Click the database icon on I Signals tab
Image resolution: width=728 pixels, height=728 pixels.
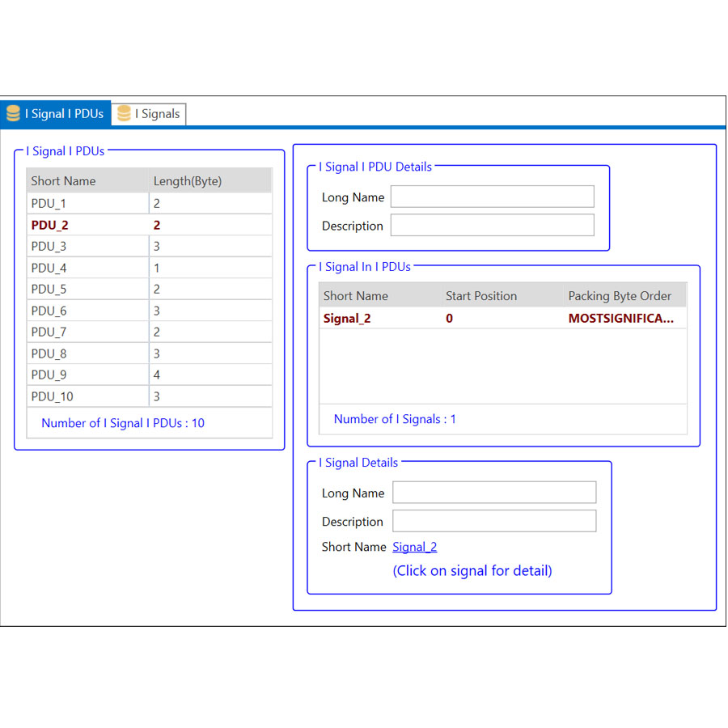tap(124, 114)
